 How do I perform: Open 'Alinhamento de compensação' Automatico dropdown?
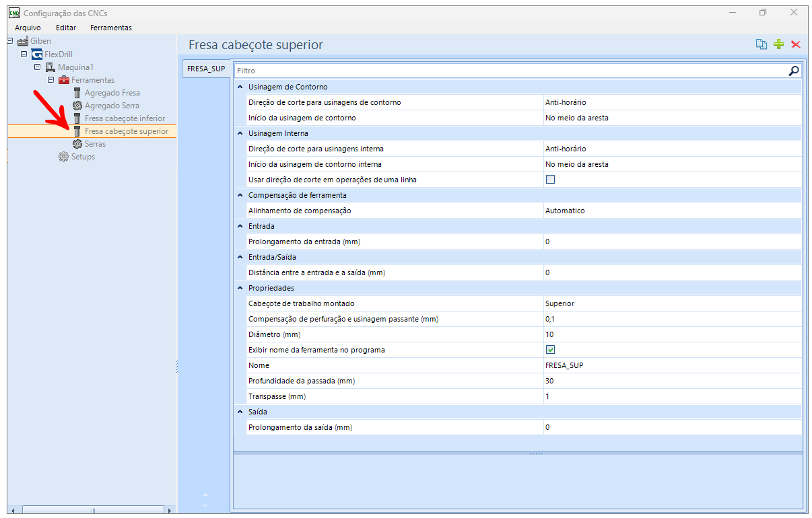(672, 211)
